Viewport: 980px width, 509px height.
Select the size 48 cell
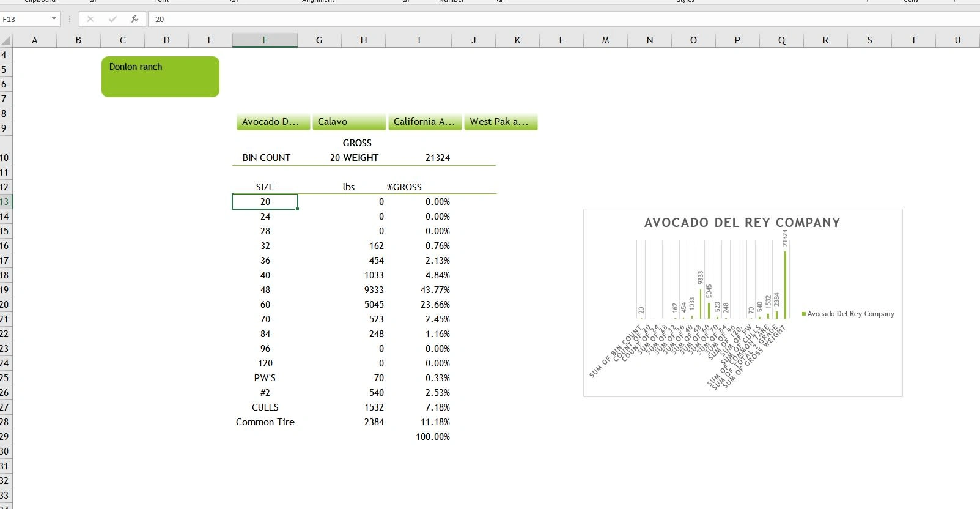(x=265, y=290)
